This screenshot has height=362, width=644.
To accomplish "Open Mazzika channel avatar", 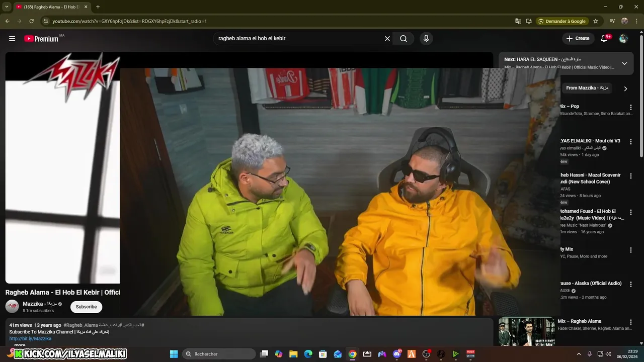I will 12,307.
